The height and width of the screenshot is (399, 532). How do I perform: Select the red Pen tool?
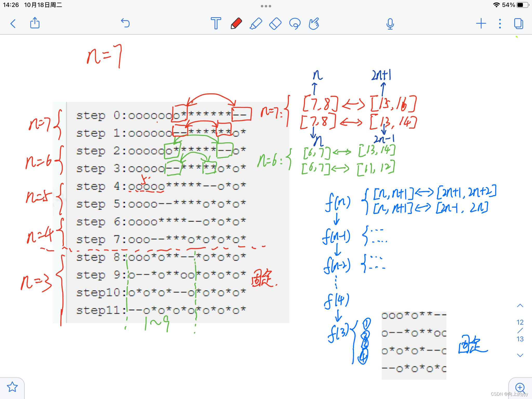tap(236, 23)
